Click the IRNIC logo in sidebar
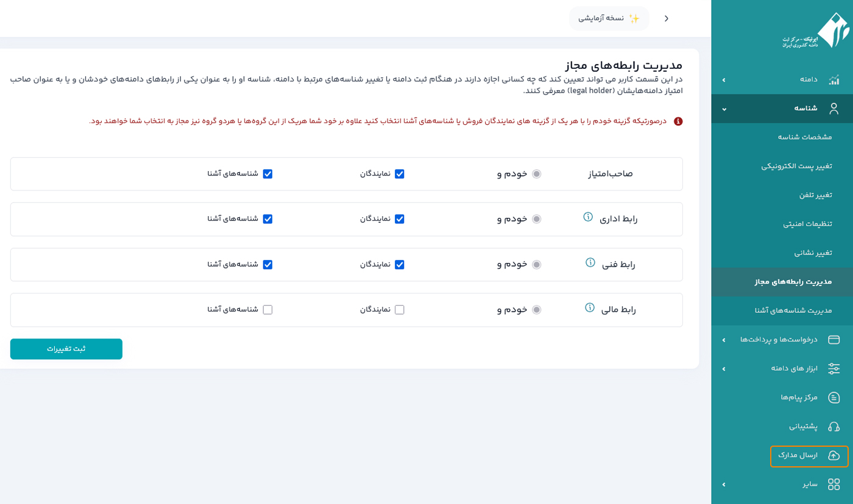The width and height of the screenshot is (853, 504). pos(816,31)
